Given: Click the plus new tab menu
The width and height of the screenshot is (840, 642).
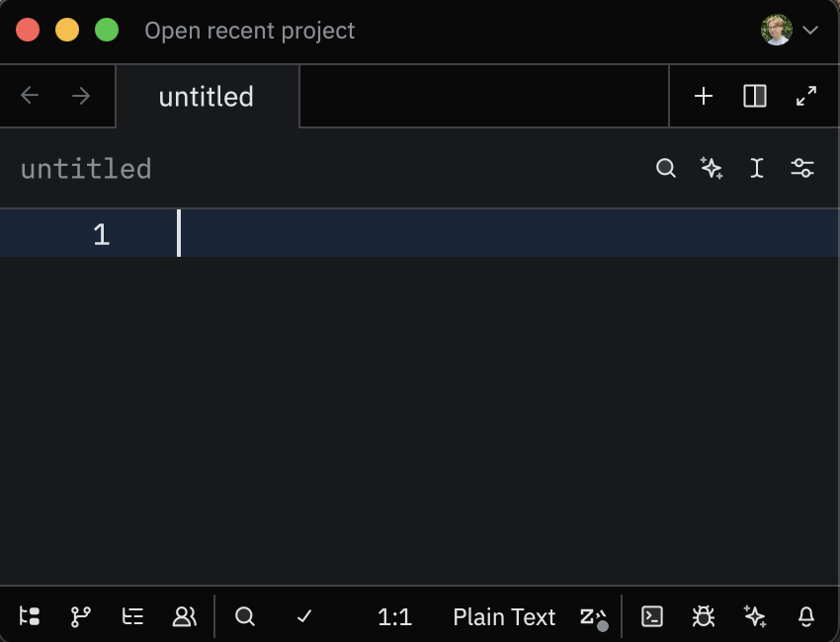Looking at the screenshot, I should pyautogui.click(x=704, y=97).
